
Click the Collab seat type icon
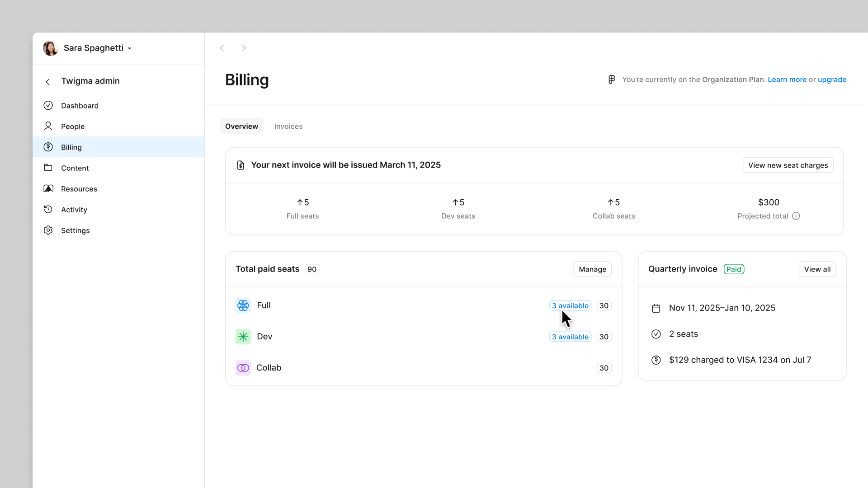point(243,368)
